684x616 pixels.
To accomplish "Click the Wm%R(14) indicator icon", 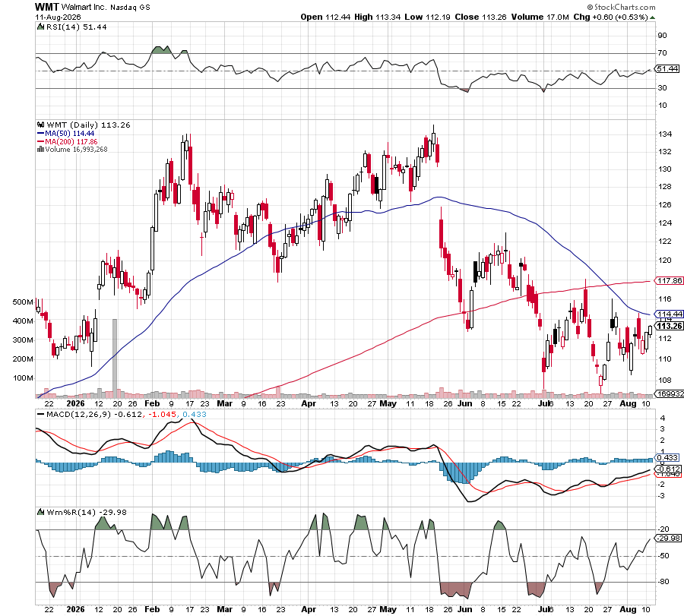I will coord(40,512).
